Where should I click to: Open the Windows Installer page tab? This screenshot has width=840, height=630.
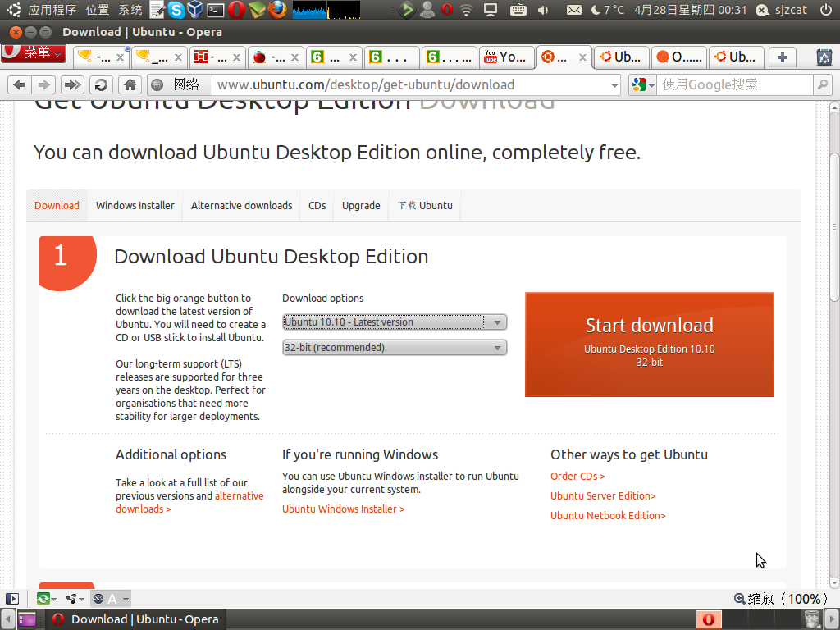pyautogui.click(x=135, y=206)
